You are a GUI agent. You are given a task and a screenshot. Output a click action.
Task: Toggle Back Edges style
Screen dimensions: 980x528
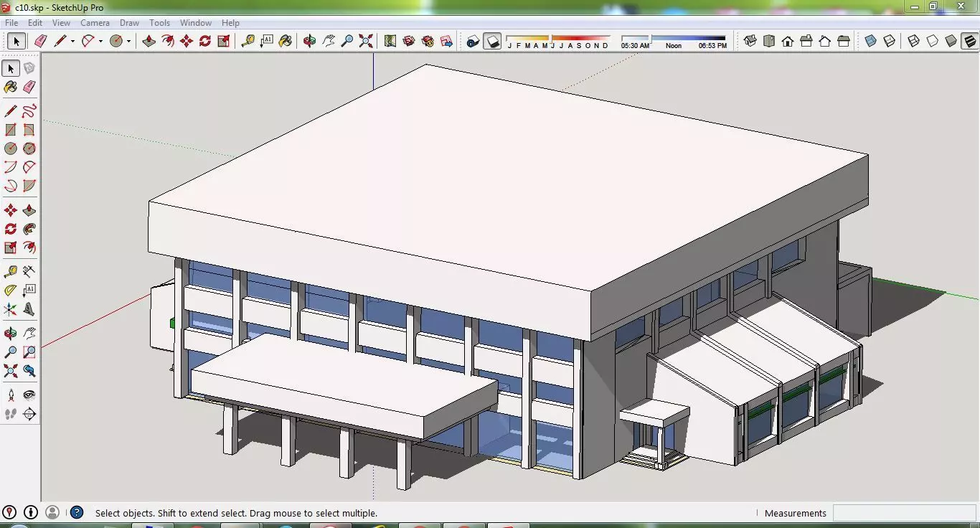(x=890, y=41)
